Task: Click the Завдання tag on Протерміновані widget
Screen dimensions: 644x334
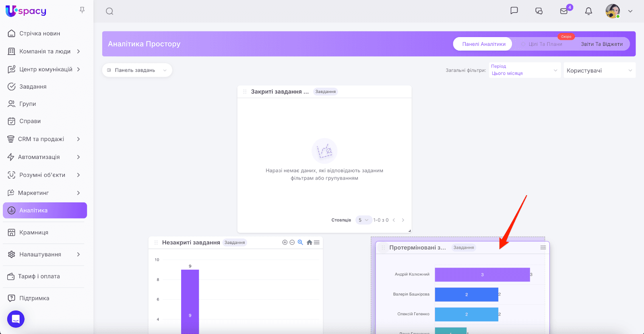Action: (464, 247)
